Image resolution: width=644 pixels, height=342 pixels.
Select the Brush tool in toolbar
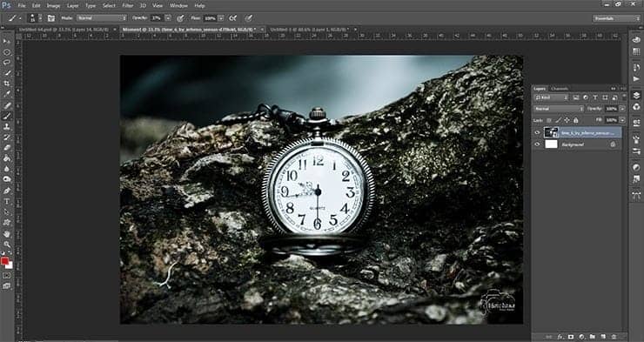(7, 117)
